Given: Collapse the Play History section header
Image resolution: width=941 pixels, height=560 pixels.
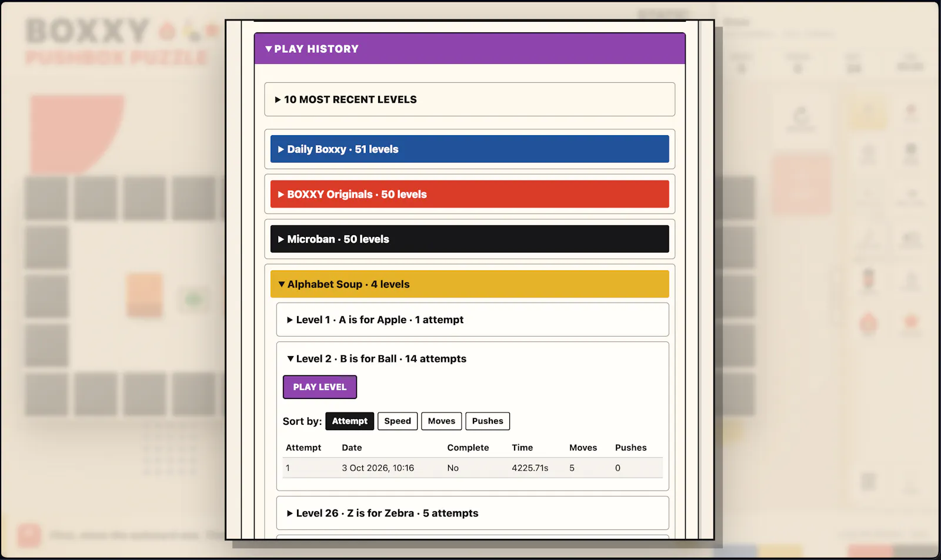Looking at the screenshot, I should tap(469, 49).
